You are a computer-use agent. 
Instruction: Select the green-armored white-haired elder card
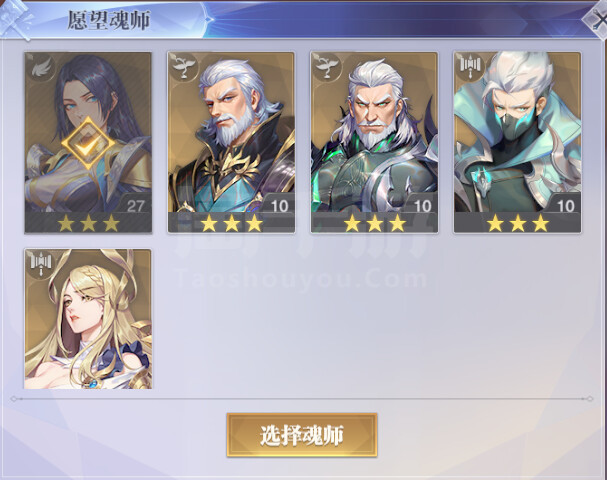(374, 142)
